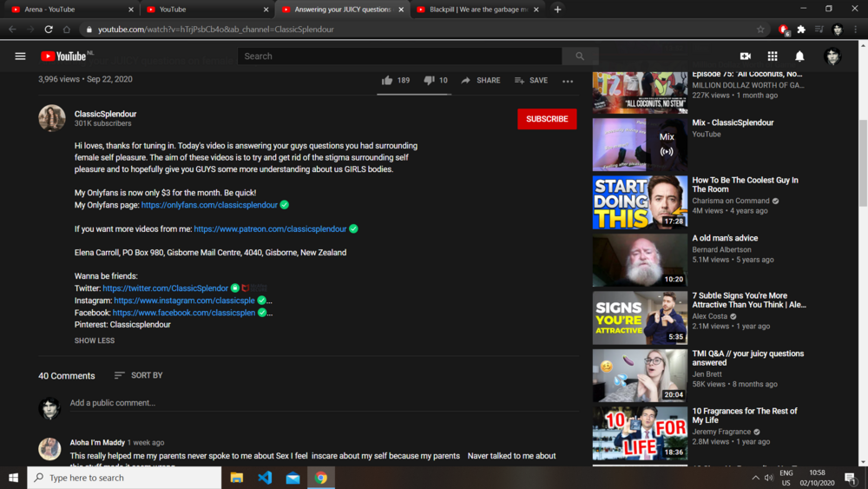Image resolution: width=868 pixels, height=489 pixels.
Task: Subscribe to ClassicSplendour
Action: point(547,119)
